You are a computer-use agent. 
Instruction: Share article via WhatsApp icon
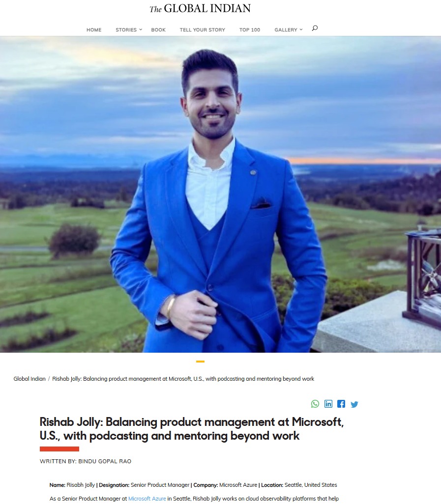coord(315,404)
